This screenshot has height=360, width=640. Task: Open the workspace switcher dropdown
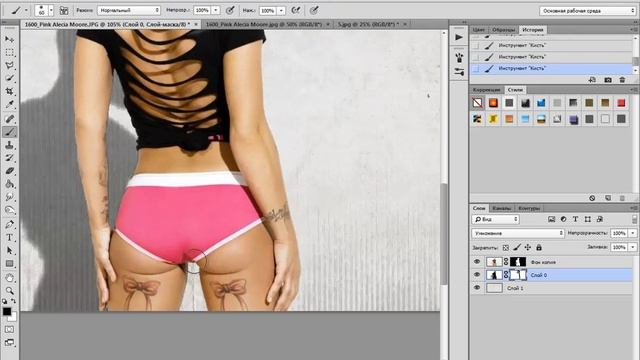(x=588, y=11)
